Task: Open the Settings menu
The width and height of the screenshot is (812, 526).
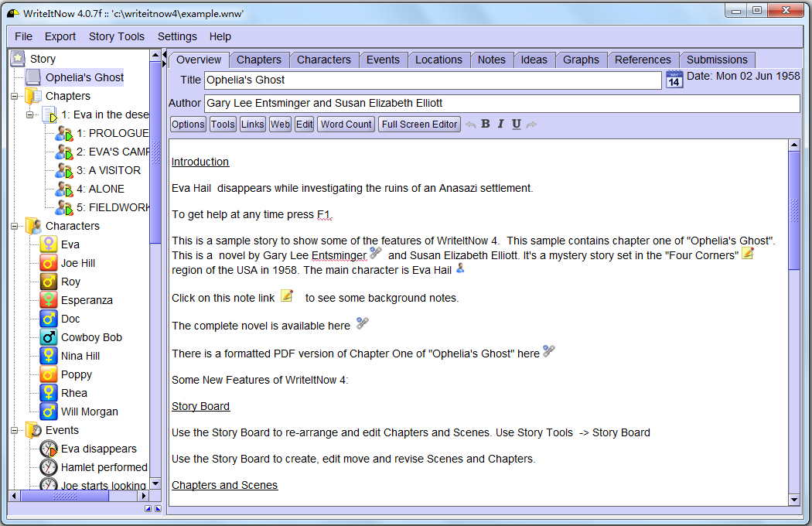Action: click(177, 36)
